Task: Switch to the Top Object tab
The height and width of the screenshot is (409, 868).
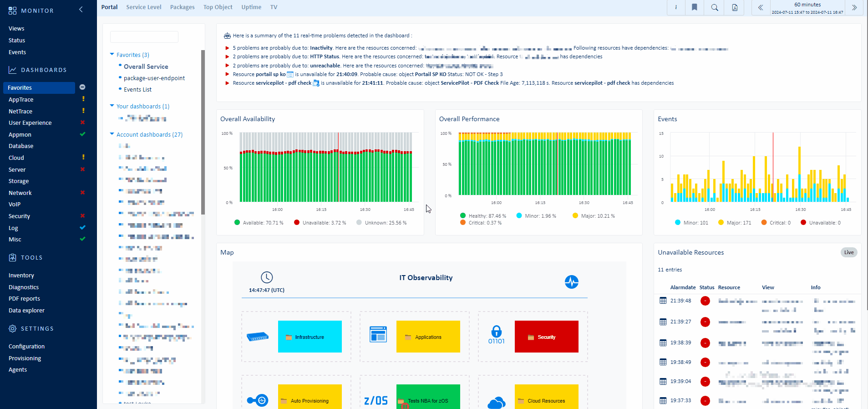Action: (218, 7)
